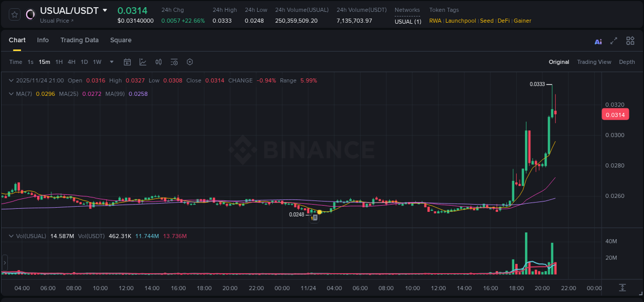Open the USUAL (1) networks dropdown
Screen dimensions: 644x302
click(x=408, y=22)
